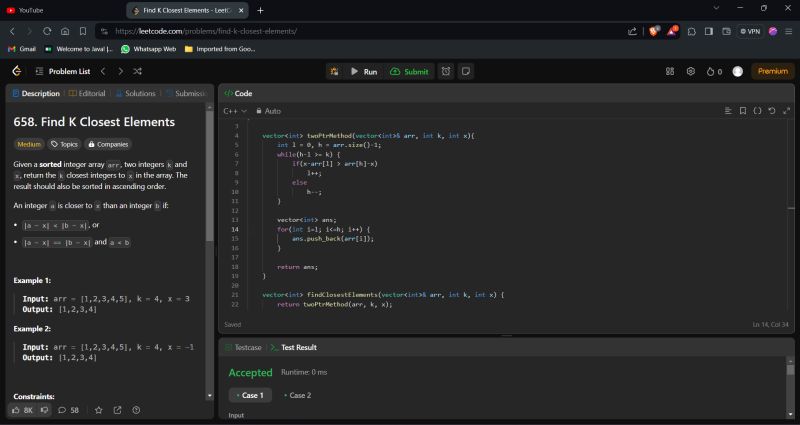Open the alarm clock timer icon
This screenshot has height=425, width=800.
pos(446,72)
